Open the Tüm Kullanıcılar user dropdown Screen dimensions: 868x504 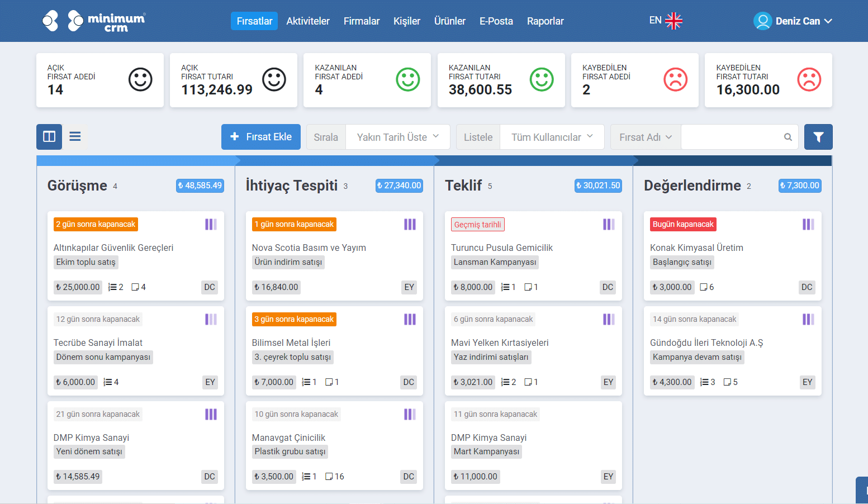[552, 137]
